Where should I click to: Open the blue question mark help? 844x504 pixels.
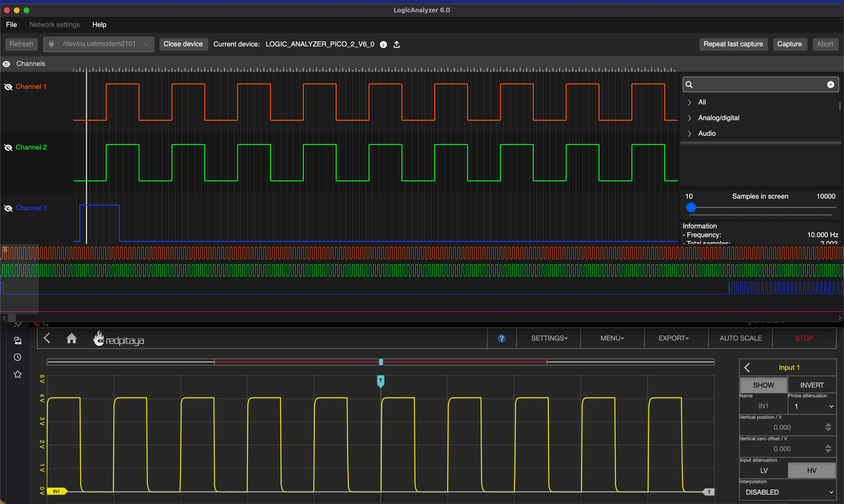tap(502, 339)
